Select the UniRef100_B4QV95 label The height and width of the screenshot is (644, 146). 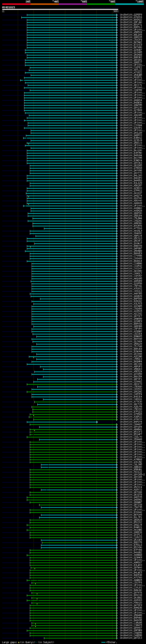coord(131,620)
